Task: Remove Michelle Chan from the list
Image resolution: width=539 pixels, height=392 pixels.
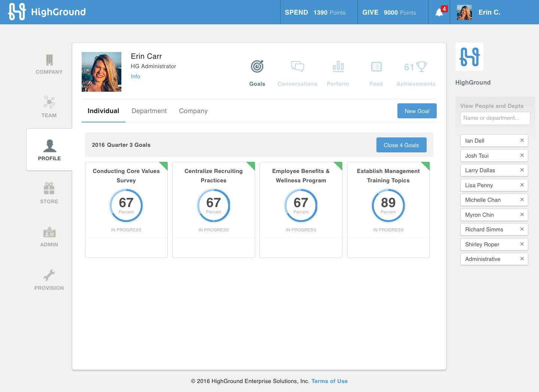Action: coord(522,200)
